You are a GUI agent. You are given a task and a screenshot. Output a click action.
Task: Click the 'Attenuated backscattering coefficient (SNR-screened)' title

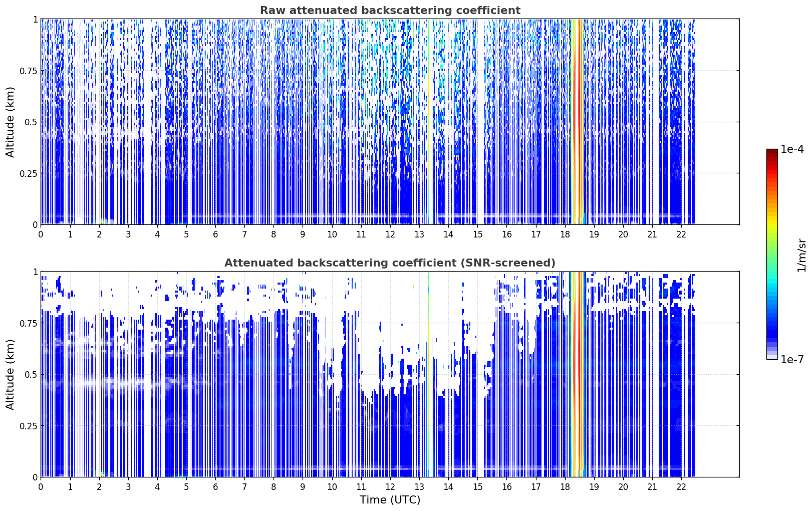390,263
